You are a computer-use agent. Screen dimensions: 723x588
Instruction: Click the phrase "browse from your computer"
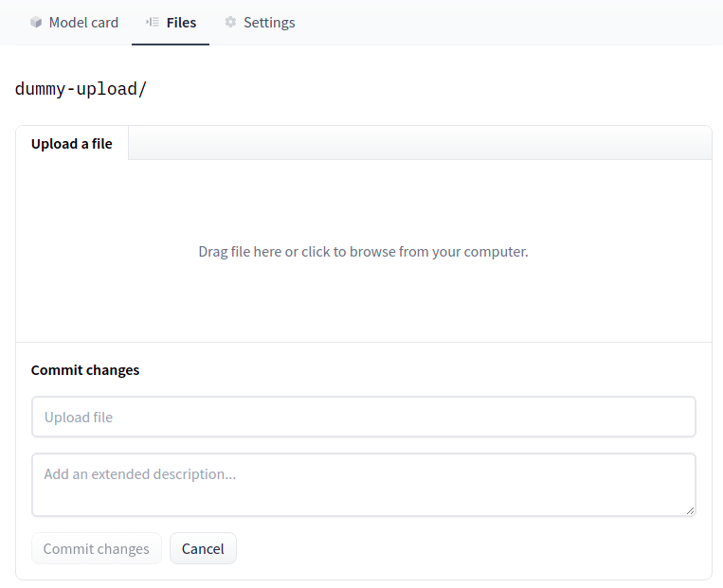click(439, 252)
